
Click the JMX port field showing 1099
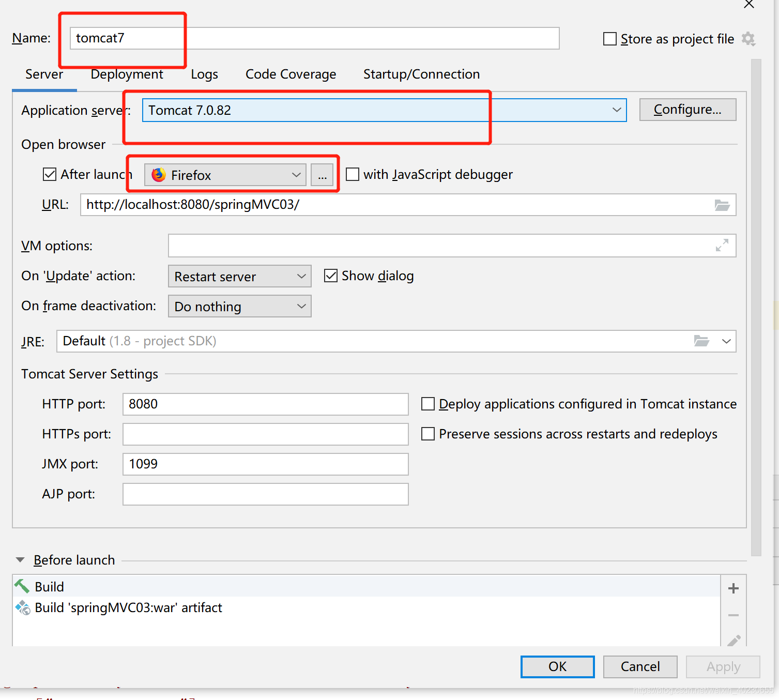coord(265,464)
